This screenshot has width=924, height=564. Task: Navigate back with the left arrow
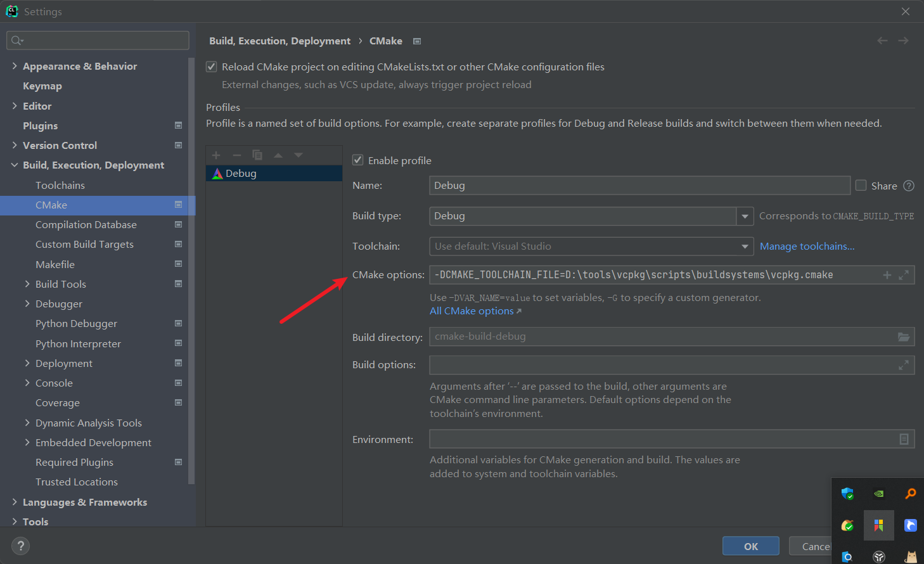(x=882, y=41)
